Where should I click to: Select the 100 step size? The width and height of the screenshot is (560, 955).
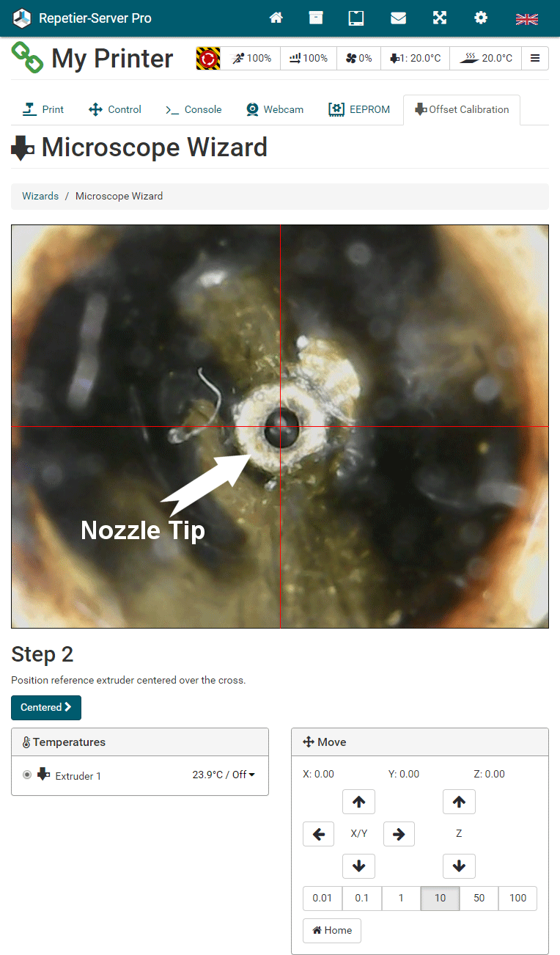pyautogui.click(x=517, y=899)
